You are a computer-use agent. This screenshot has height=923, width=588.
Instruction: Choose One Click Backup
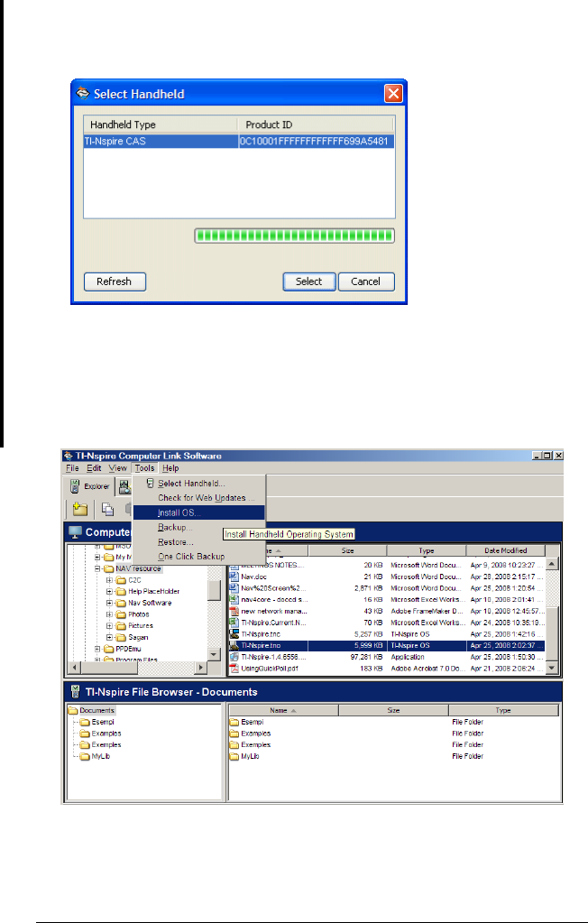pyautogui.click(x=199, y=557)
